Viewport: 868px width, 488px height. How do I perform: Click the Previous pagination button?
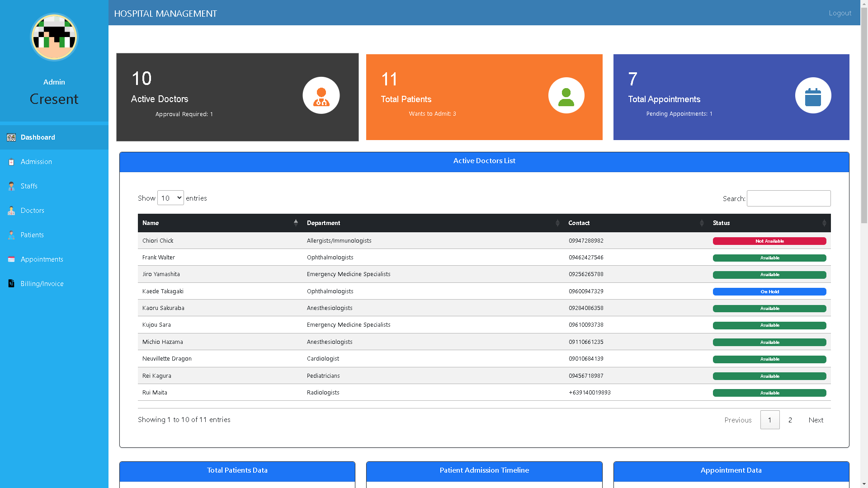pyautogui.click(x=738, y=420)
